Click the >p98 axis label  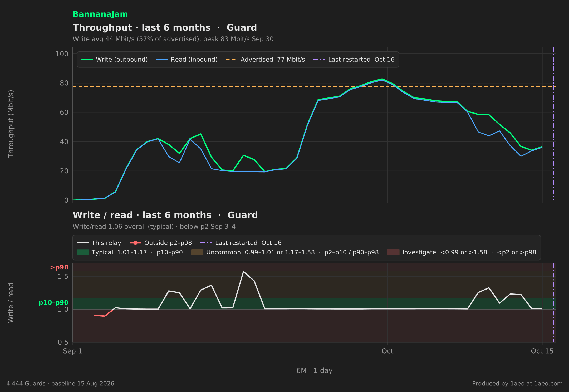[59, 267]
